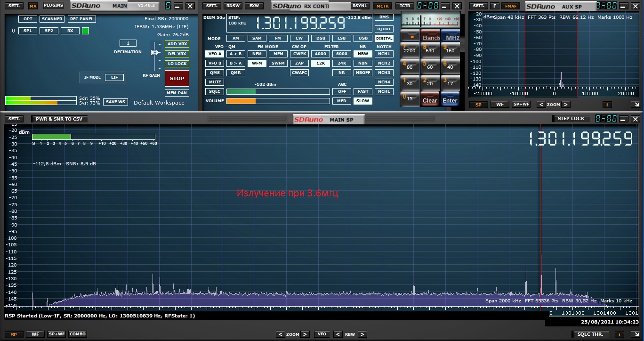This screenshot has height=341, width=644.
Task: Select VFO A
Action: point(215,54)
